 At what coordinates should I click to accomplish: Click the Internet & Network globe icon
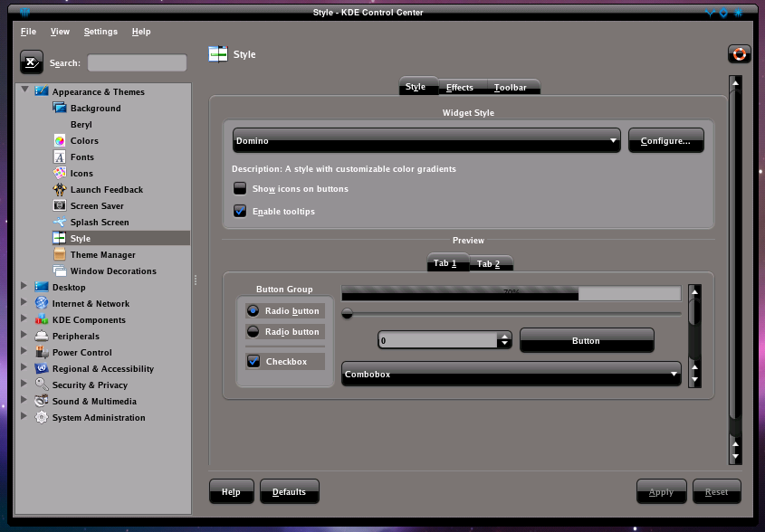(42, 303)
